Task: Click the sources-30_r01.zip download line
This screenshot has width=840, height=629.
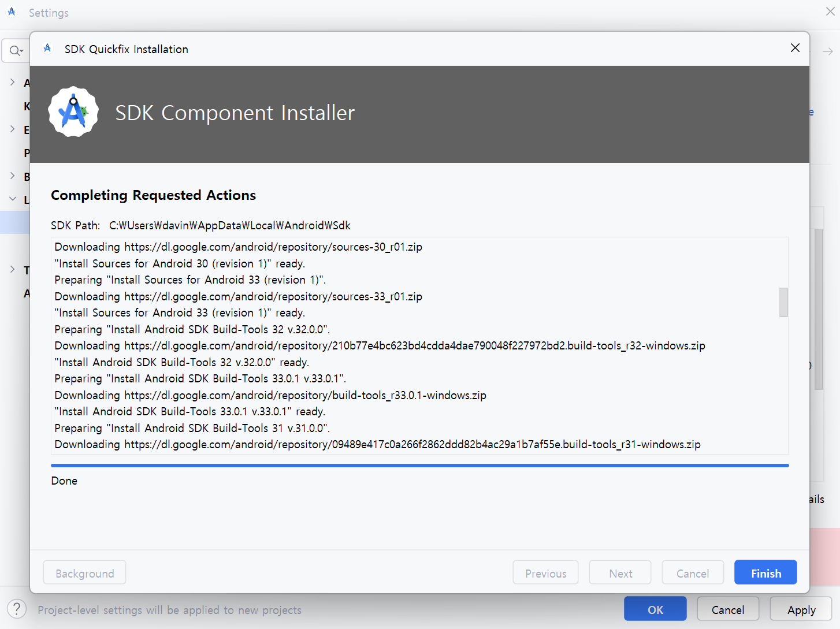Action: click(239, 247)
